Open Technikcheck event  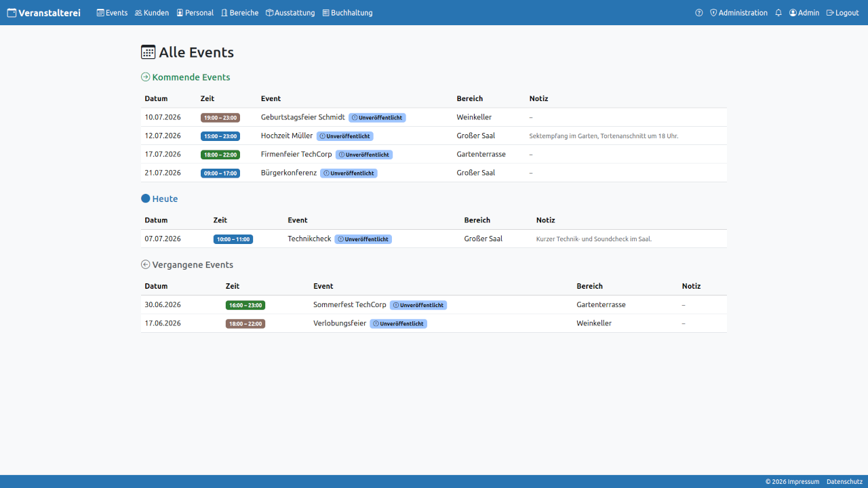point(309,239)
